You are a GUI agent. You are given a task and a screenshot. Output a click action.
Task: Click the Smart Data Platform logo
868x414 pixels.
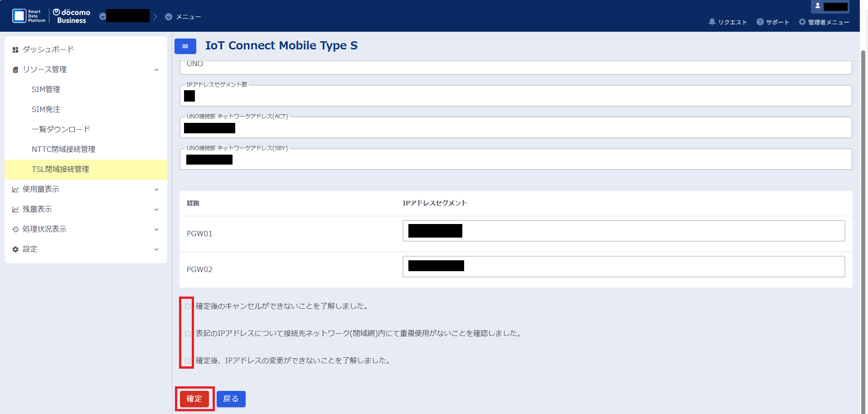(29, 16)
